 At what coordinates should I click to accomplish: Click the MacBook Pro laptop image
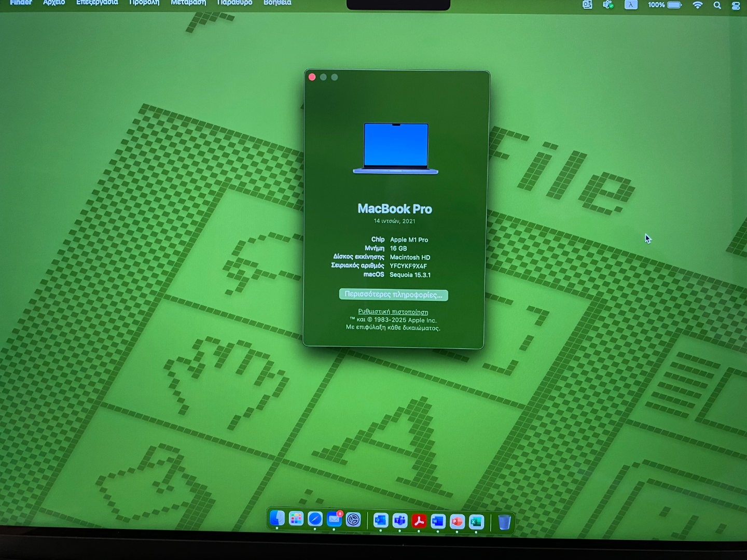tap(396, 148)
